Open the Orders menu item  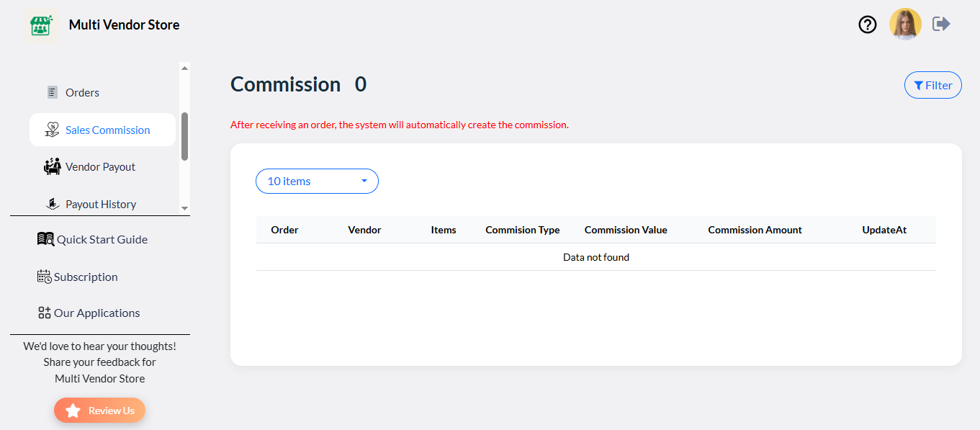pyautogui.click(x=82, y=92)
